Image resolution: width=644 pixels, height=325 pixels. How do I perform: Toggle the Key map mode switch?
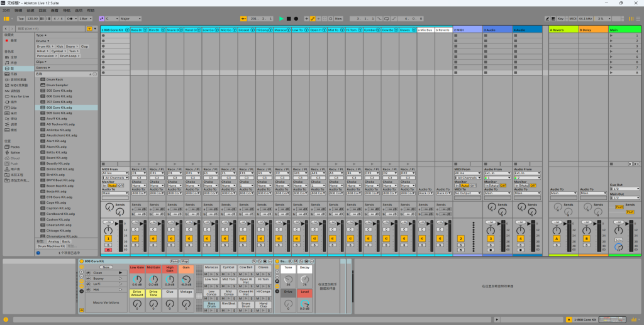tap(559, 19)
